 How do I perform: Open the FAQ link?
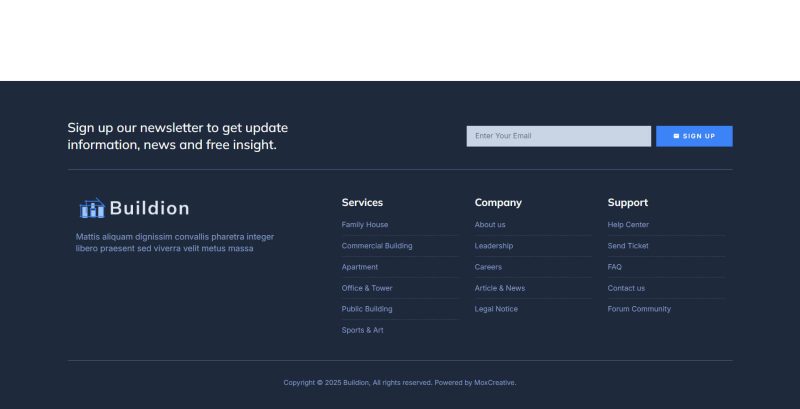614,267
